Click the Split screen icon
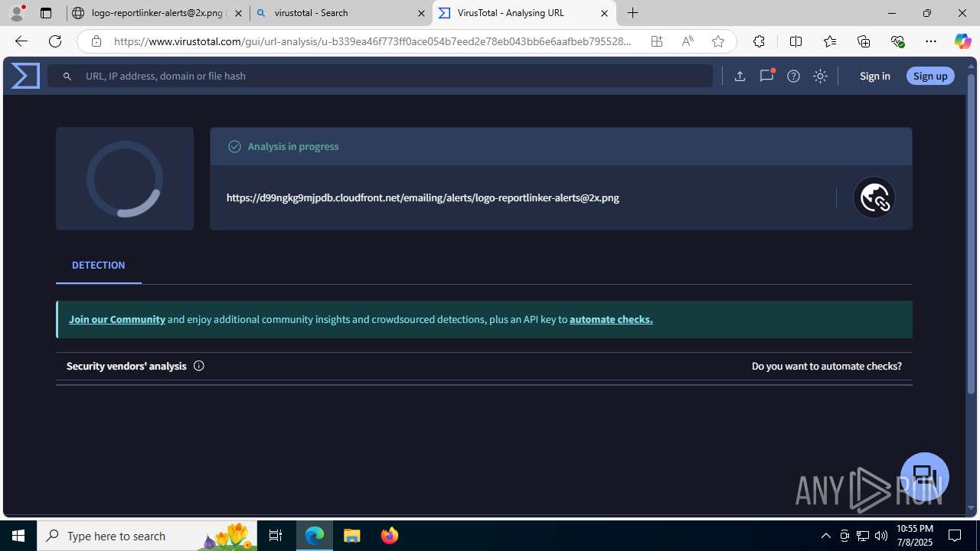 tap(795, 41)
